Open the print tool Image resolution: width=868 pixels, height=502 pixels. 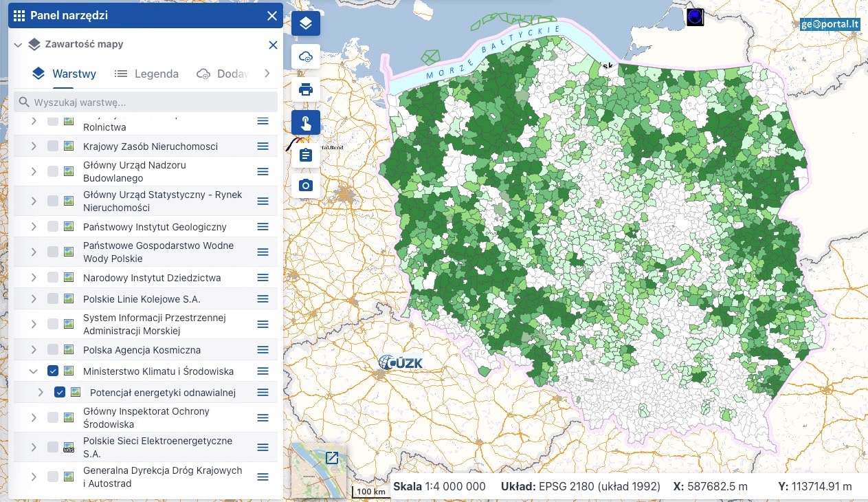304,89
